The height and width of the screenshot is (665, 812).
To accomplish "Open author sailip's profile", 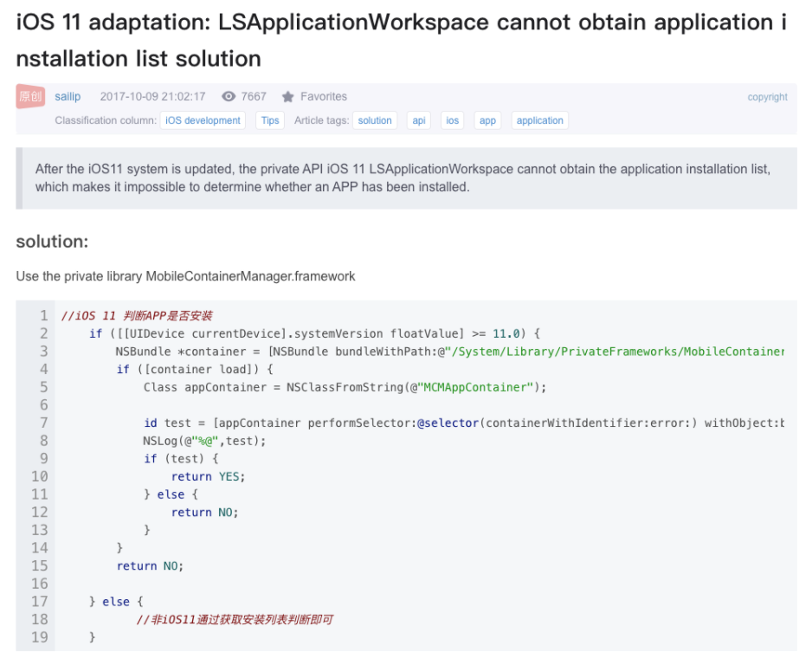I will 68,96.
